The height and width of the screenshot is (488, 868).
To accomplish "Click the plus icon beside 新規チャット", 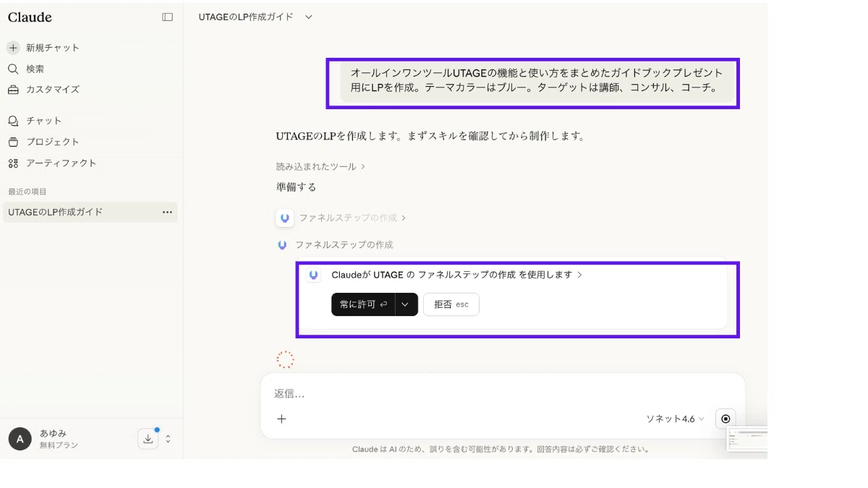I will [x=13, y=48].
